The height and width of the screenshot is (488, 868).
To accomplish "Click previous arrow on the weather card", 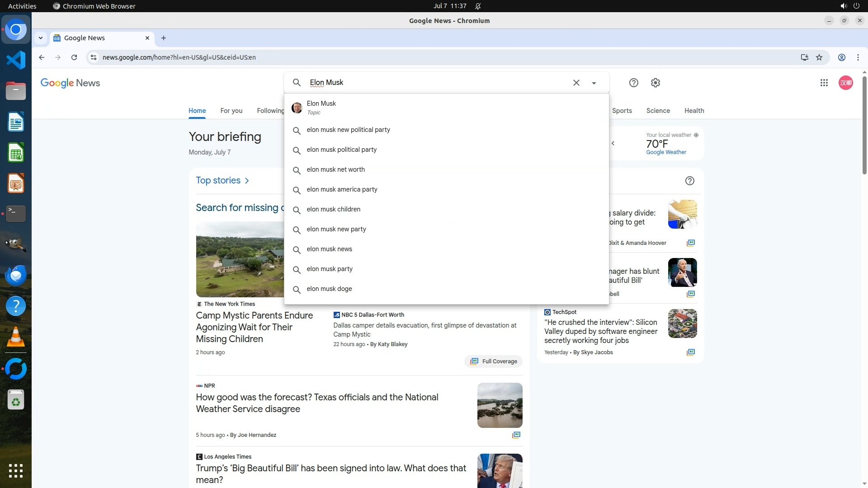I will pyautogui.click(x=613, y=143).
